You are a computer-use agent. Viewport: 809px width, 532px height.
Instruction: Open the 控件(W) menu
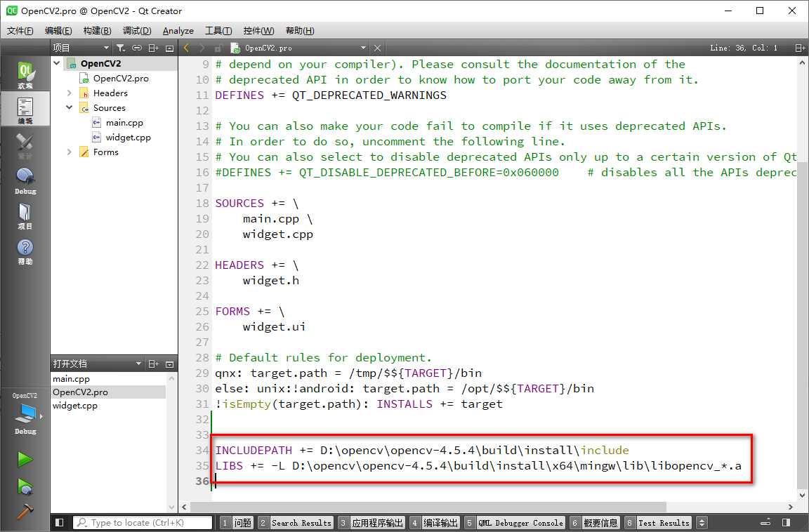click(x=258, y=31)
